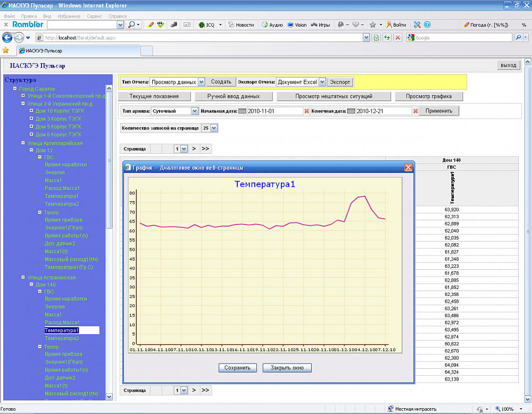Image resolution: width=532 pixels, height=414 pixels.
Task: Click the ICQ icon in Rambler toolbar
Action: click(202, 25)
